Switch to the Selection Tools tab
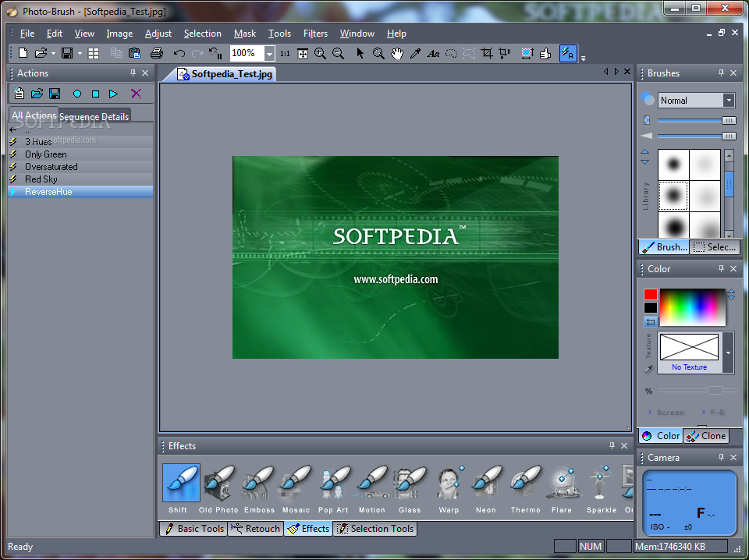Image resolution: width=749 pixels, height=560 pixels. point(375,529)
